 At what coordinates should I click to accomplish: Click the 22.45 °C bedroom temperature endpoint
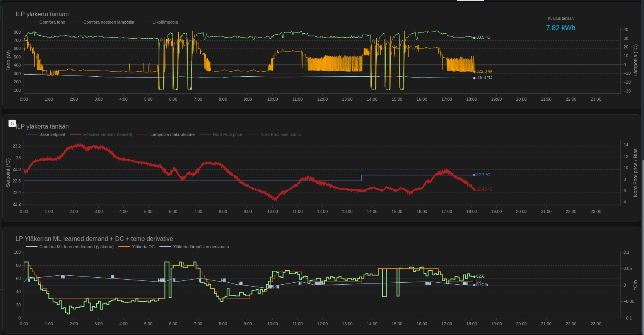pos(475,189)
